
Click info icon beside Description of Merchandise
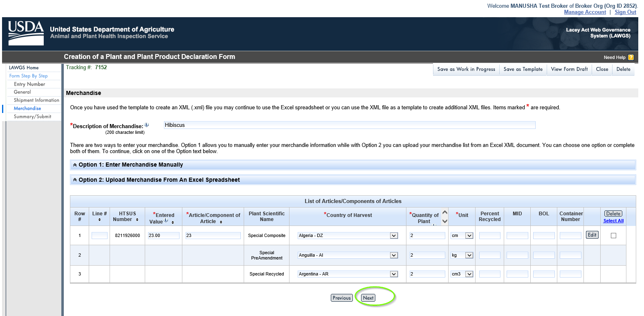147,125
